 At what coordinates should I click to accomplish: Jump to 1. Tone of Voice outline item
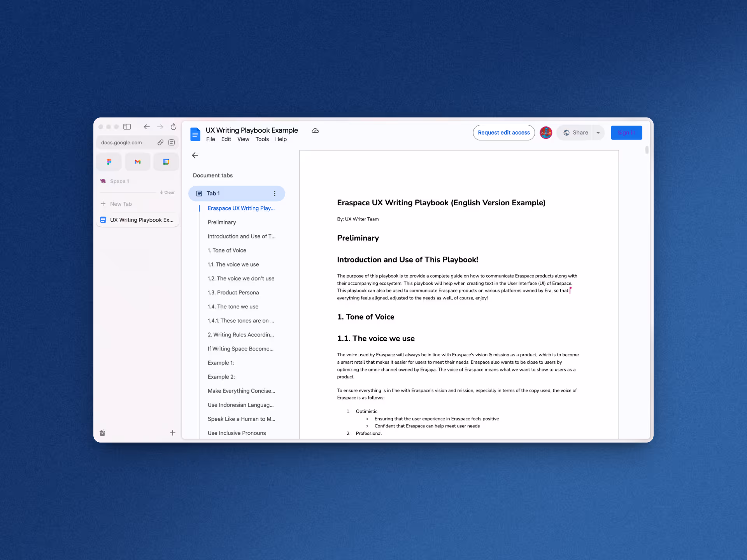pos(227,250)
